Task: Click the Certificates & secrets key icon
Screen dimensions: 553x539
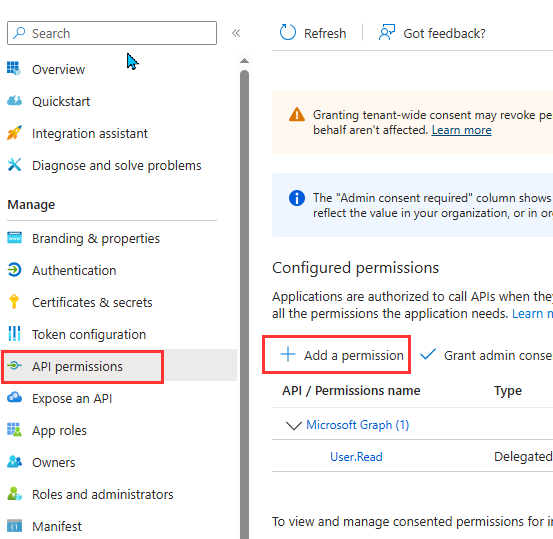Action: point(14,302)
